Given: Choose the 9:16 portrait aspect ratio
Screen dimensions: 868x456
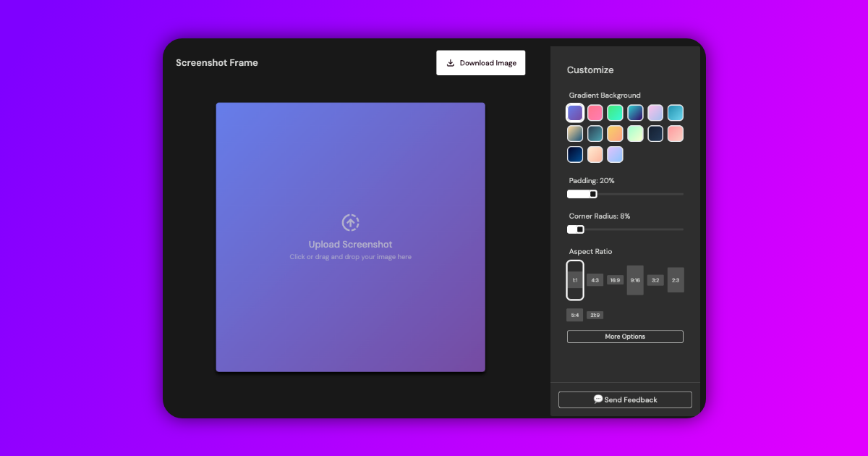Looking at the screenshot, I should (635, 280).
